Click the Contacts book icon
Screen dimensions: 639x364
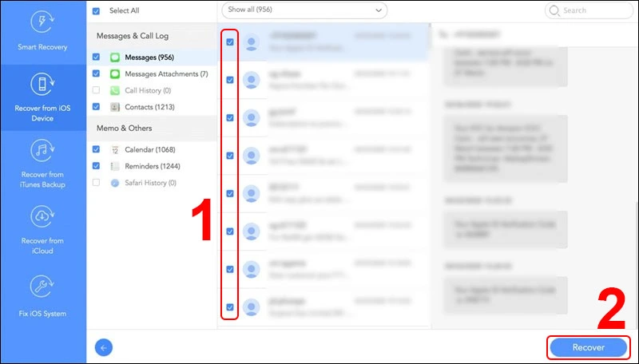click(x=115, y=107)
